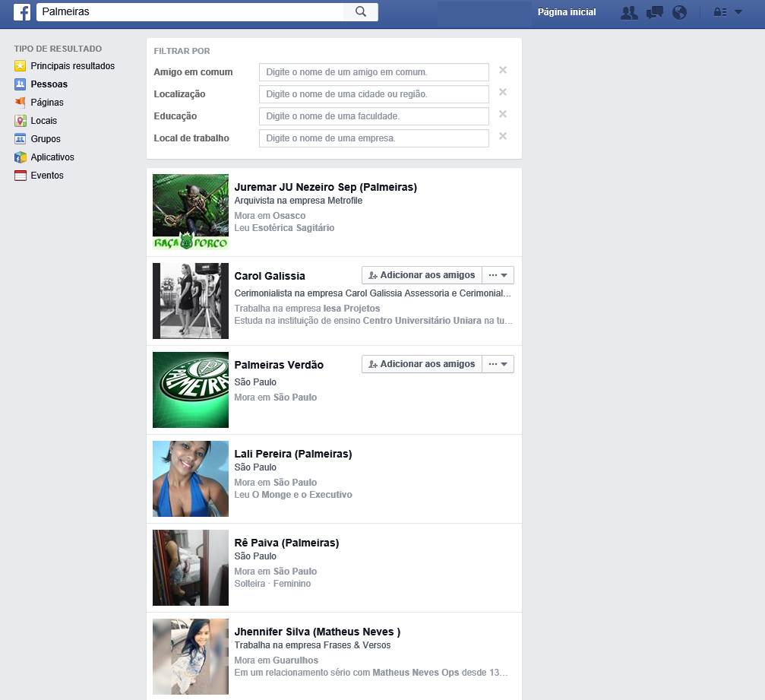Click the Local de trabalho input field
The height and width of the screenshot is (700, 765).
(x=374, y=138)
